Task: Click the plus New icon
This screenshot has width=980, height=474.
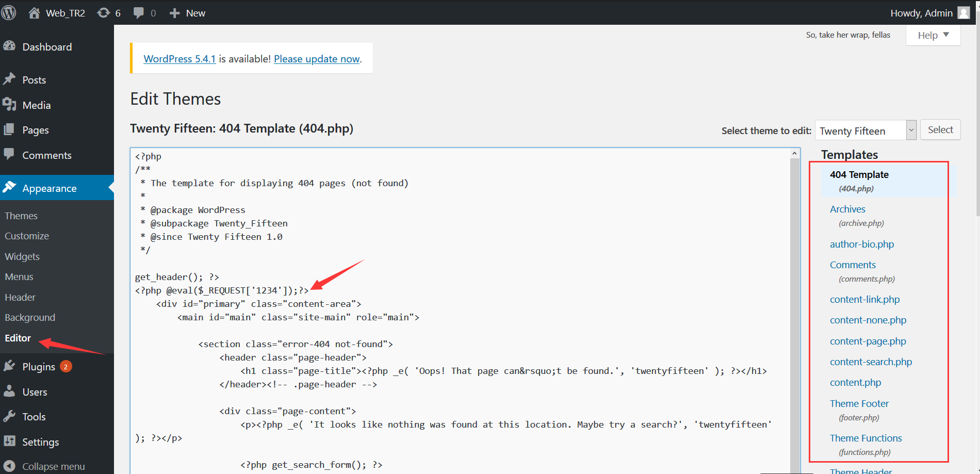Action: coord(175,13)
